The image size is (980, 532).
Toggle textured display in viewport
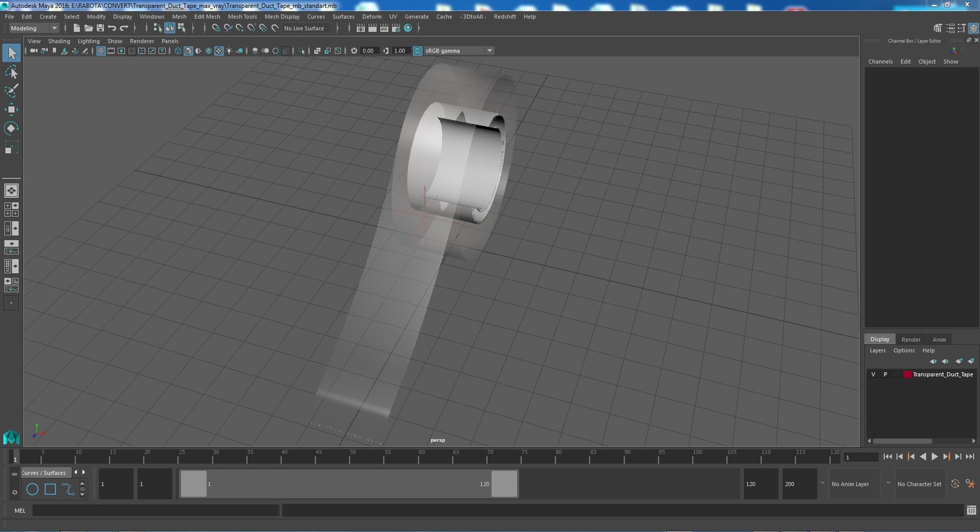point(219,50)
